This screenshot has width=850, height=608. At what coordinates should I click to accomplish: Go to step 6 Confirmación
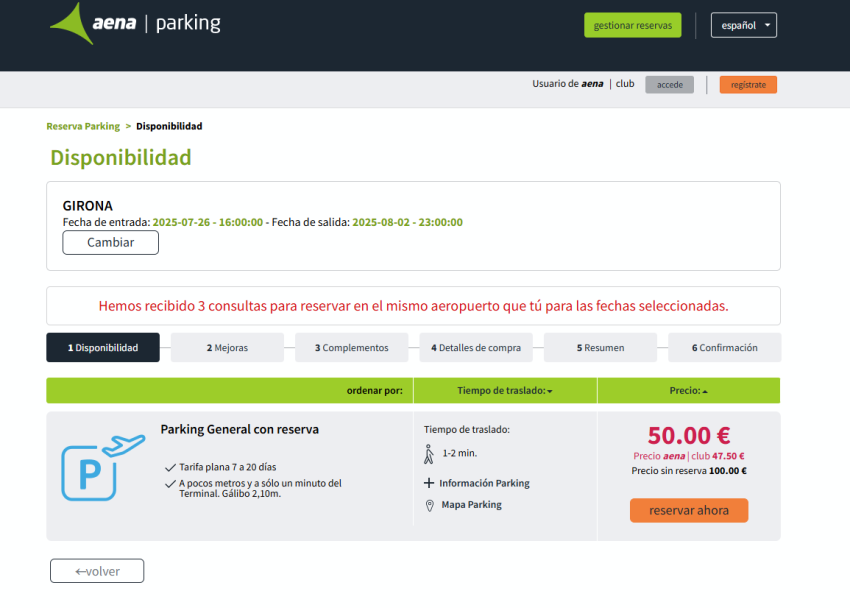coord(725,347)
